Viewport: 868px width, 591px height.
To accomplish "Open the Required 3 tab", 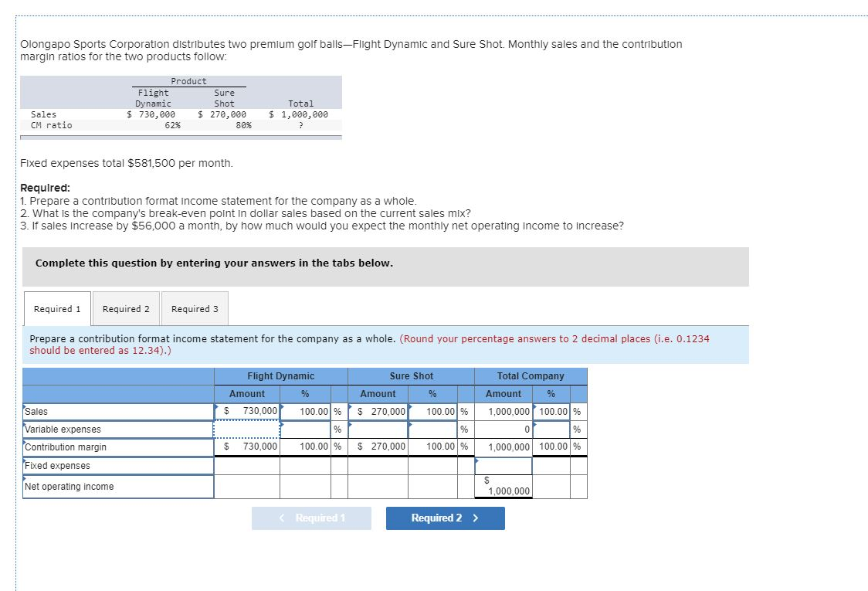I will (195, 308).
